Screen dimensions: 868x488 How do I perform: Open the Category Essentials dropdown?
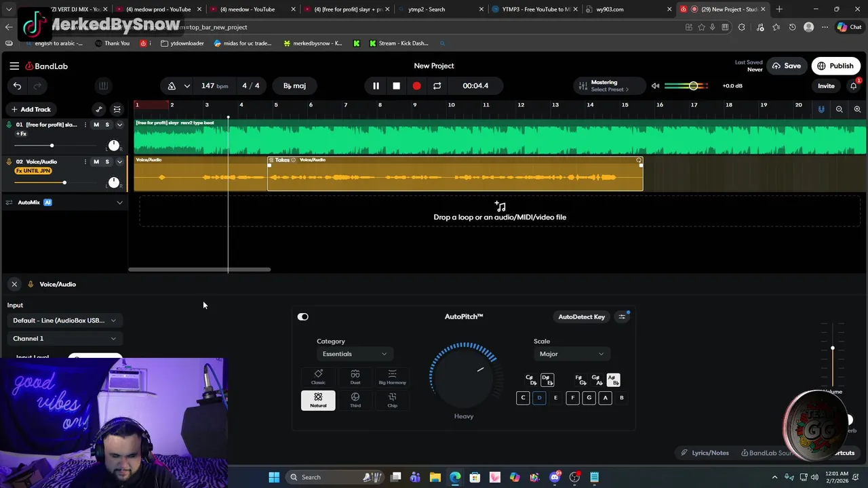[x=355, y=354]
